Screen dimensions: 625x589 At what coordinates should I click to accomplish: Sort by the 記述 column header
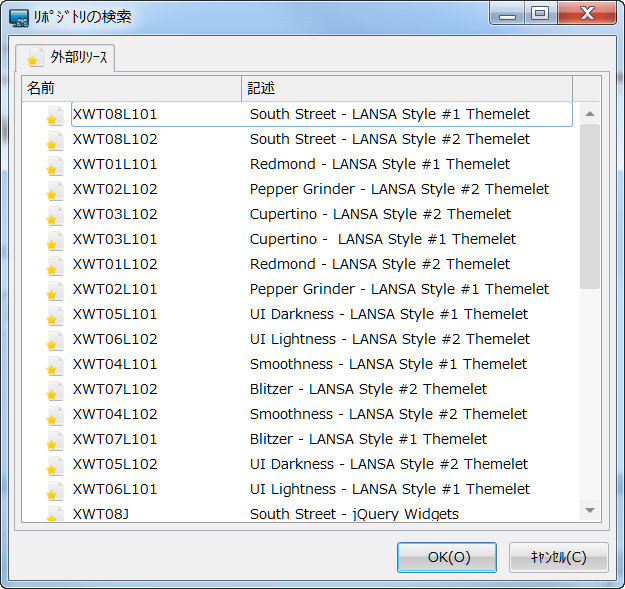407,88
